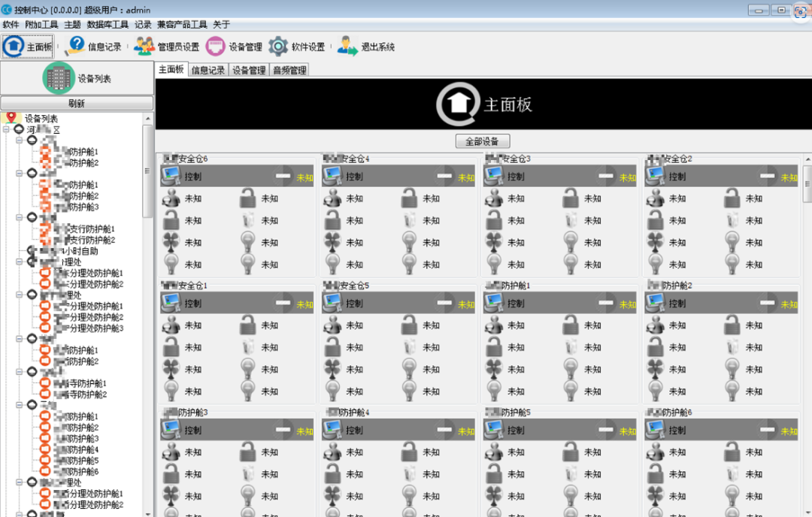Open the 关于 menu
The width and height of the screenshot is (812, 517).
pyautogui.click(x=221, y=24)
